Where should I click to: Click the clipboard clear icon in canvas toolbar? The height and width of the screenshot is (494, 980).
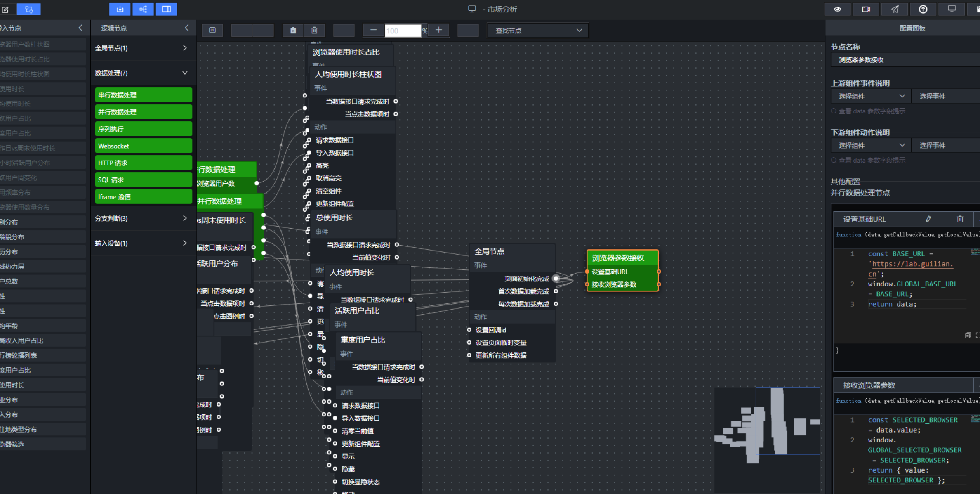(x=293, y=30)
